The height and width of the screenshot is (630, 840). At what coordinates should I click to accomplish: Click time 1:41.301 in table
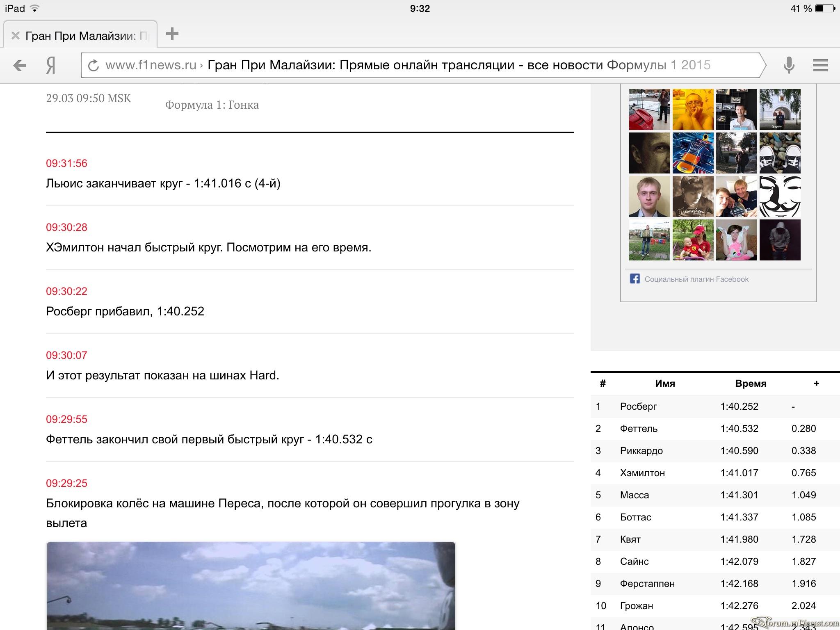click(739, 495)
